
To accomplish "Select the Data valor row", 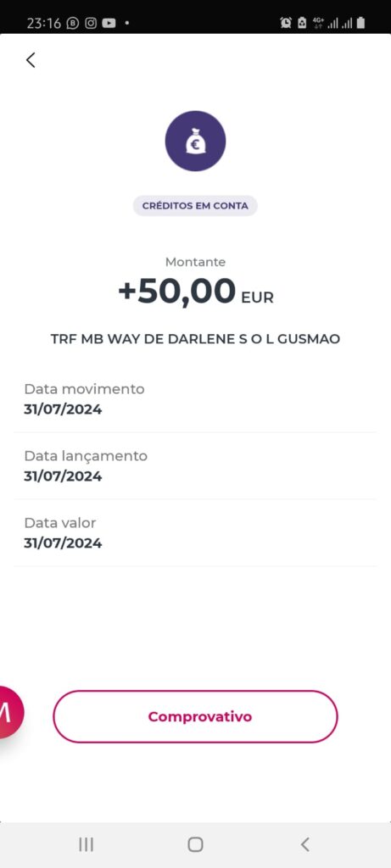I will 195,532.
